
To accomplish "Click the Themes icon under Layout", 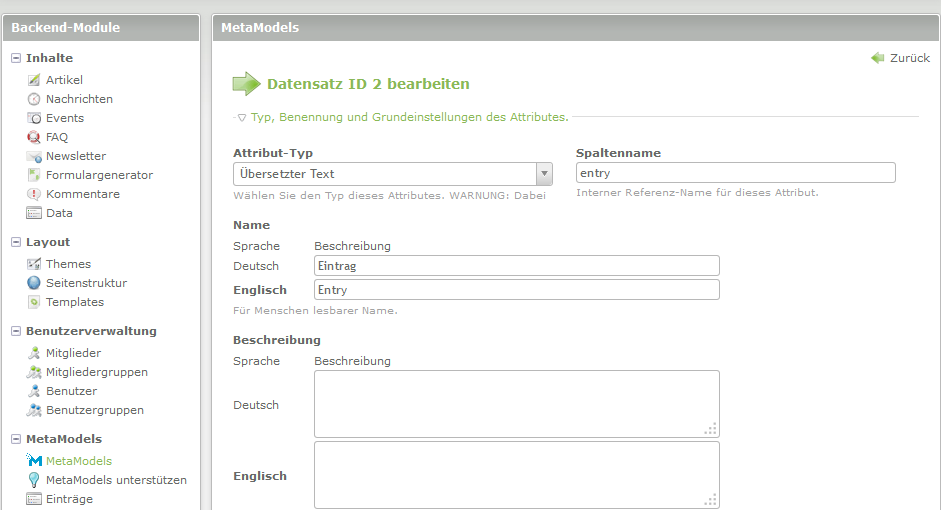I will click(x=34, y=264).
